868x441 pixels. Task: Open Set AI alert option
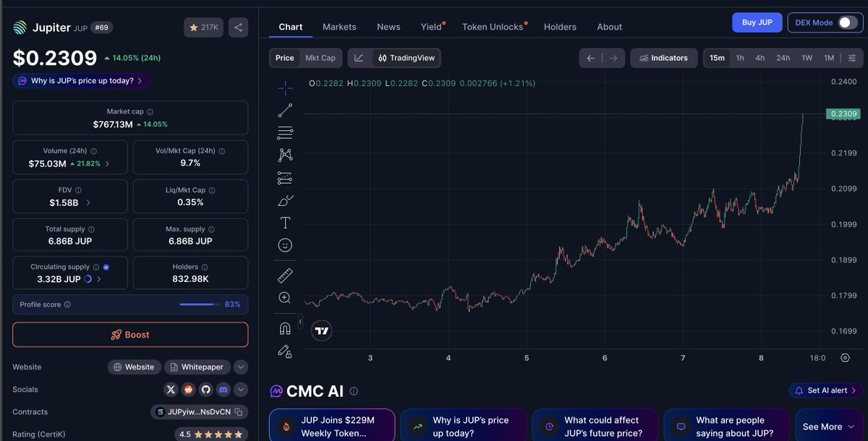(x=826, y=390)
